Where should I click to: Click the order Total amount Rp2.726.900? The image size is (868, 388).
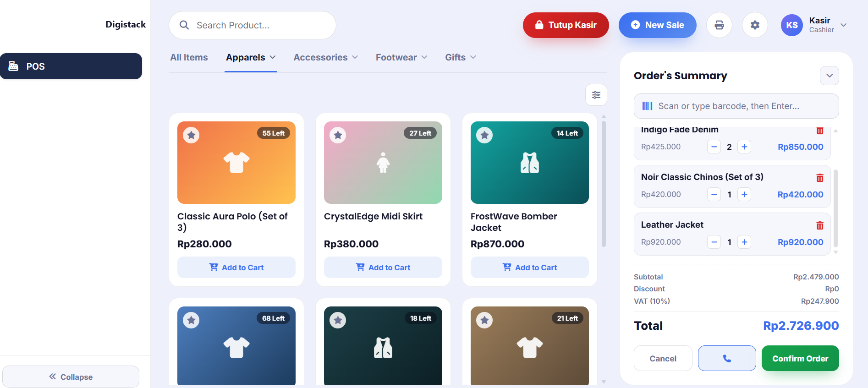[x=801, y=326]
